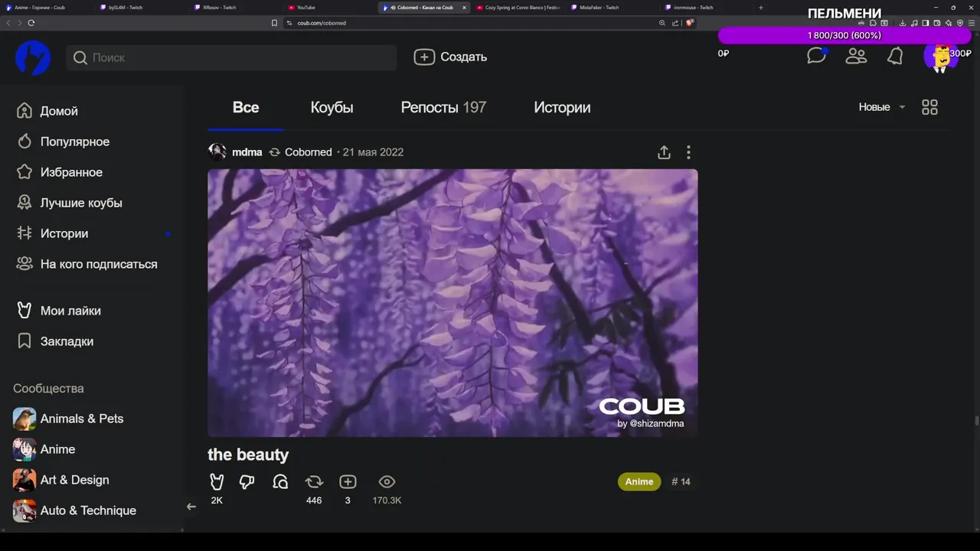Open the three-dot options on coub post
980x551 pixels.
tap(688, 152)
